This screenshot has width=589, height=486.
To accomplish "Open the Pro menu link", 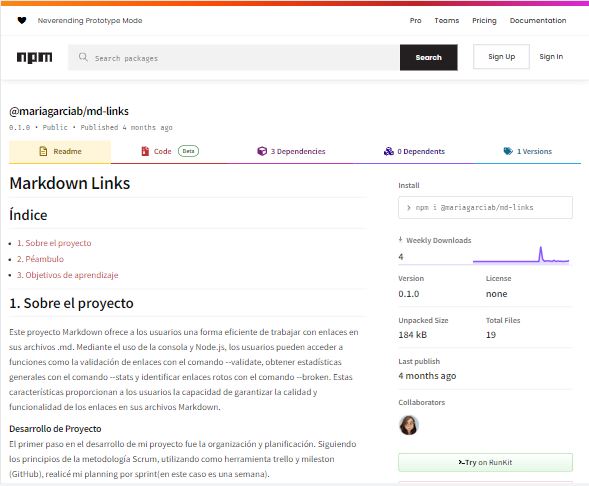I will pos(415,21).
